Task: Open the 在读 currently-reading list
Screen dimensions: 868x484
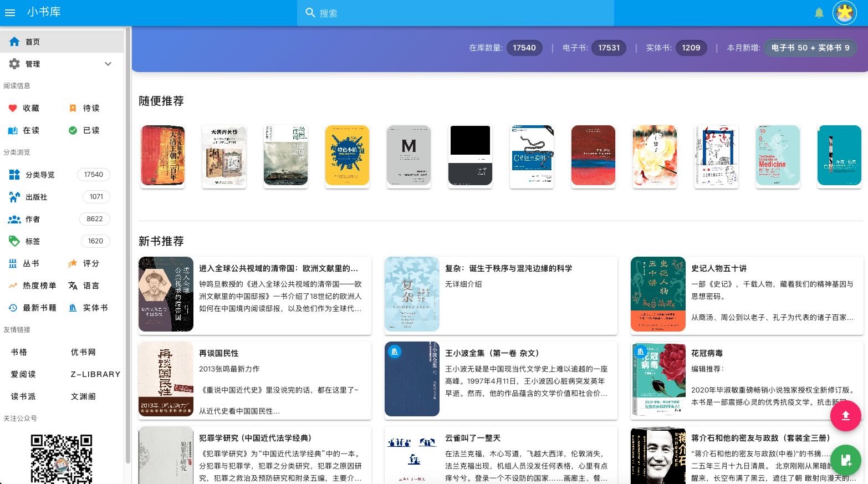Action: point(31,130)
